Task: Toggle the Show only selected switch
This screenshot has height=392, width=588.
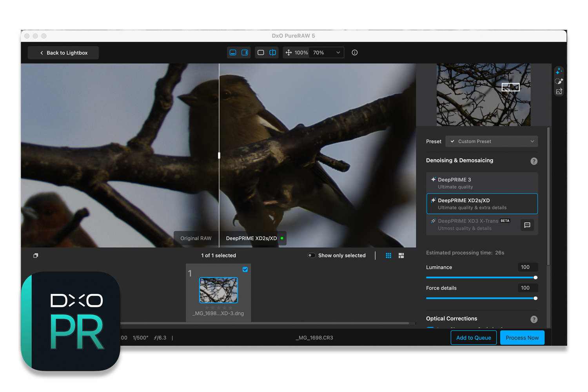Action: point(312,256)
